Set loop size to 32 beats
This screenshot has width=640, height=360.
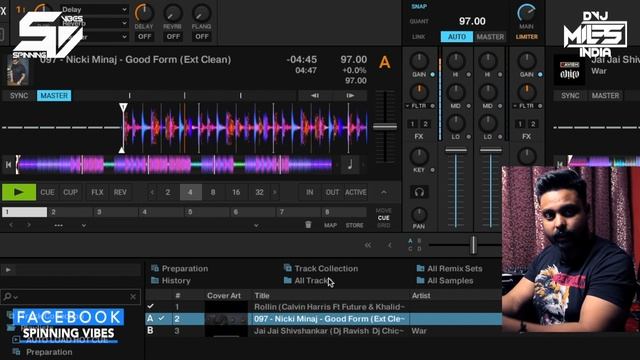[x=259, y=192]
